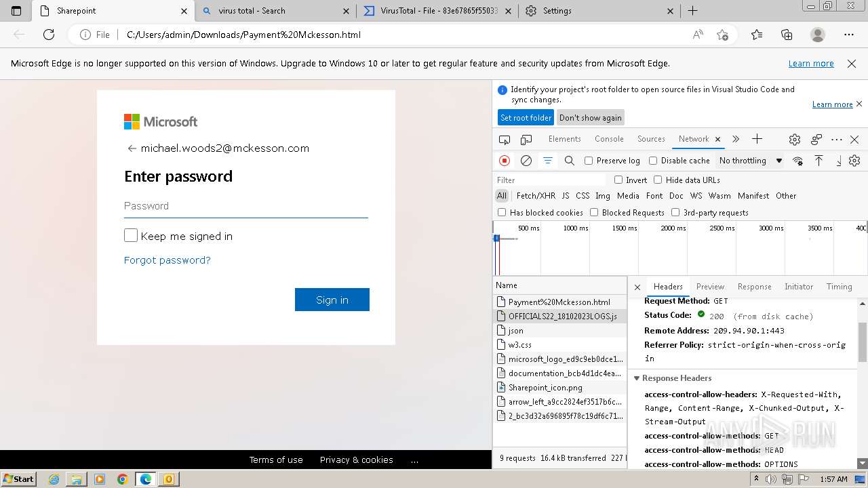Screen dimensions: 868x488
Task: Click back arrow beside michael.woods2 email
Action: tap(131, 148)
